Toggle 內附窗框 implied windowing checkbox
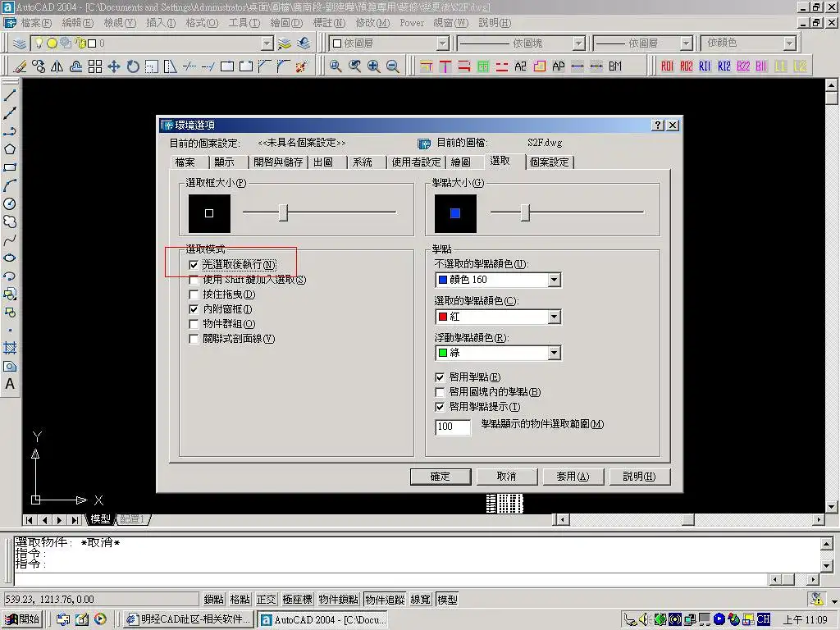Screen dimensions: 840x630 coord(194,309)
